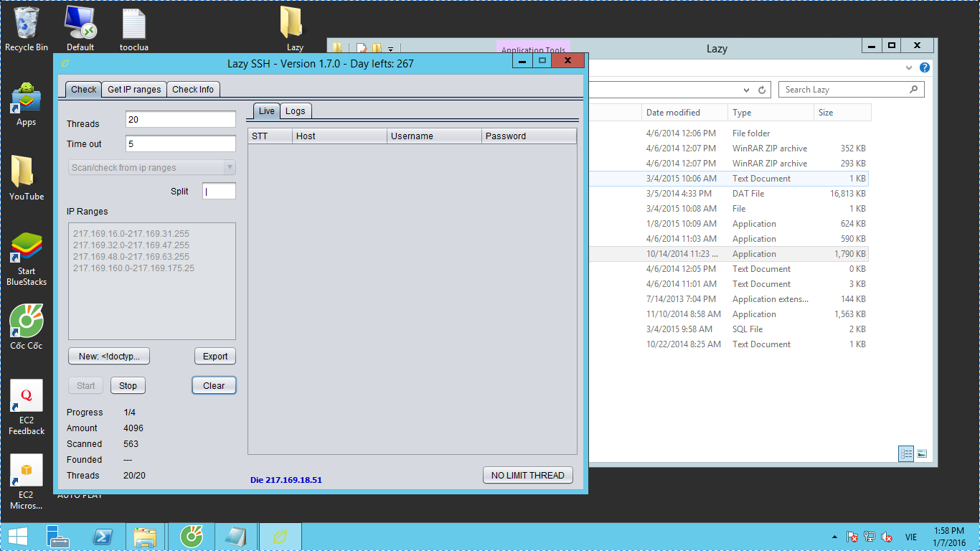
Task: Select the Live results tab
Action: coord(266,111)
